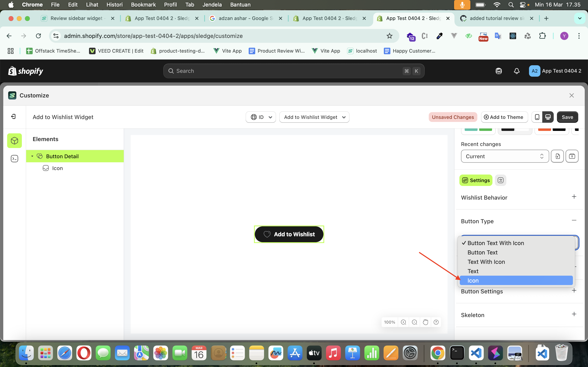Viewport: 588px width, 367px height.
Task: Open the Bantuan menu in the menu bar
Action: pyautogui.click(x=240, y=5)
